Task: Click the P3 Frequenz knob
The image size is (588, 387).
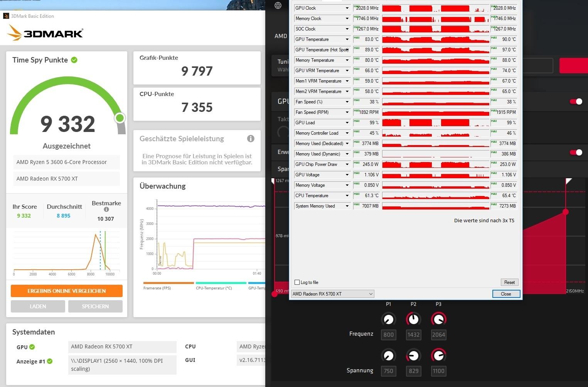Action: pos(438,319)
